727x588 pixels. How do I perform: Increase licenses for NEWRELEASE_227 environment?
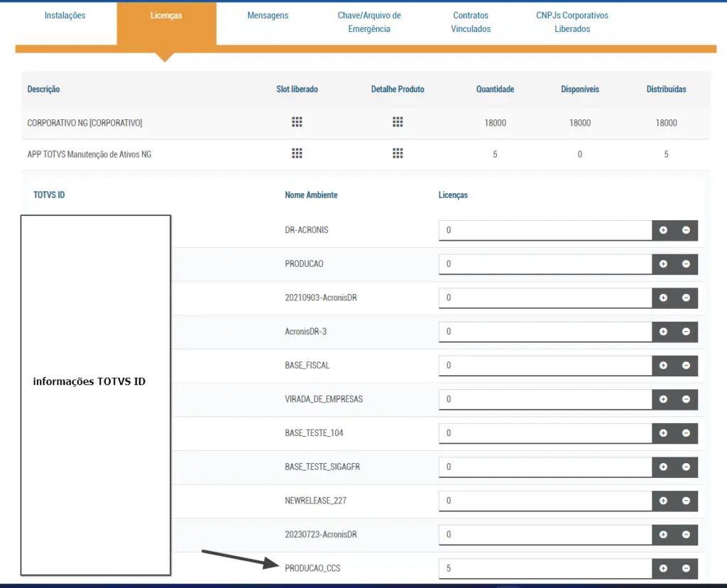663,501
